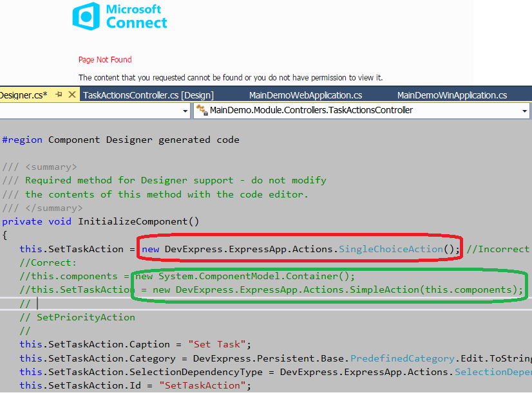The image size is (532, 395).
Task: Click the SimpleAction(this.components) commented line
Action: (x=271, y=289)
